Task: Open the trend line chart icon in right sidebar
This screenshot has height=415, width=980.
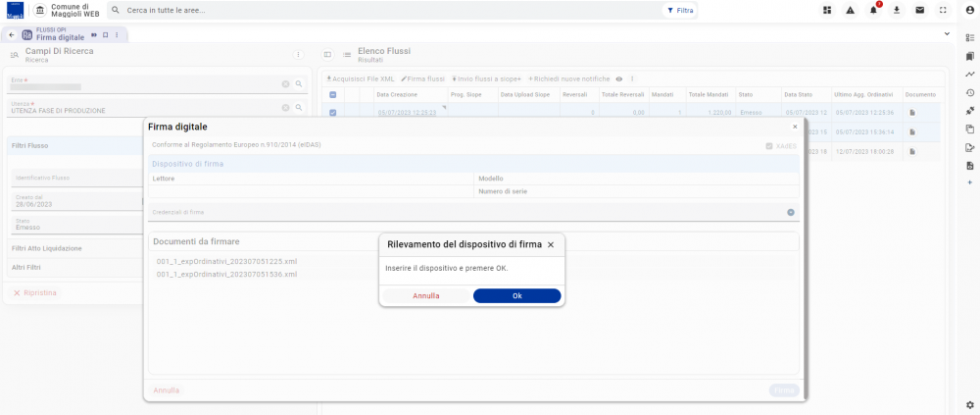Action: click(970, 75)
